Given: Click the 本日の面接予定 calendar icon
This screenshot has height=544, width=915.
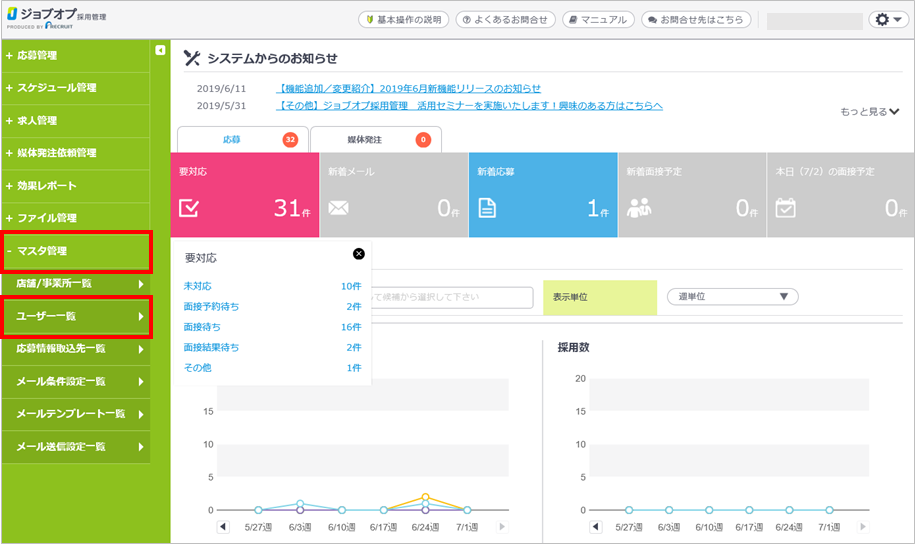Looking at the screenshot, I should coord(786,208).
